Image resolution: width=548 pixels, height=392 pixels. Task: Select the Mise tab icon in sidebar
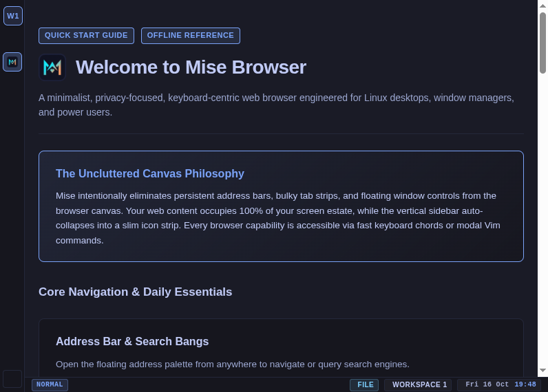click(x=12, y=62)
